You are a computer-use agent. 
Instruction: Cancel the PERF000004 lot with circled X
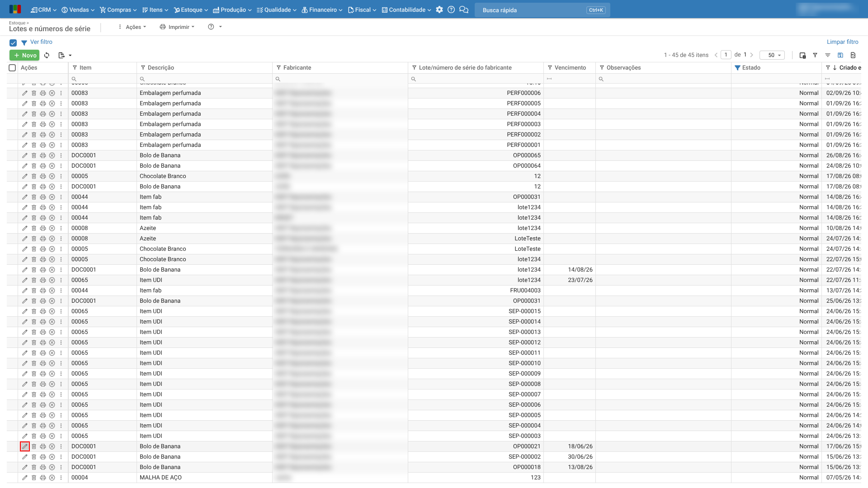52,114
